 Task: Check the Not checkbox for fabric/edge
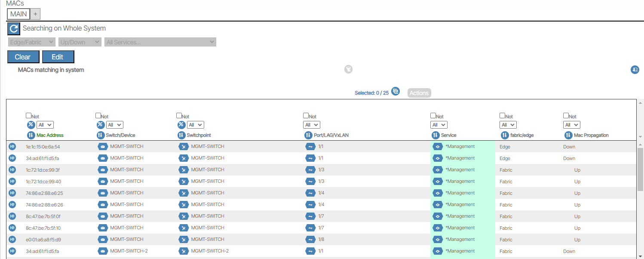coord(502,116)
